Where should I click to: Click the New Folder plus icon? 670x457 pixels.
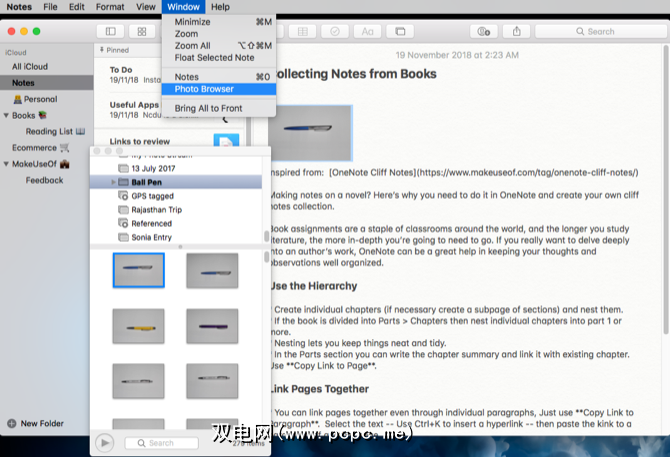[x=12, y=423]
